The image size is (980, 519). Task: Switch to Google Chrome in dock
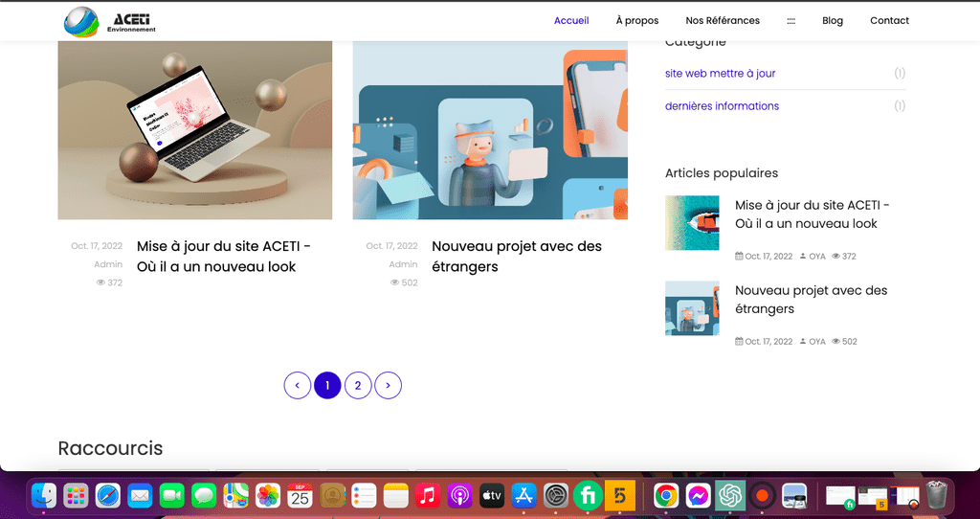[666, 496]
